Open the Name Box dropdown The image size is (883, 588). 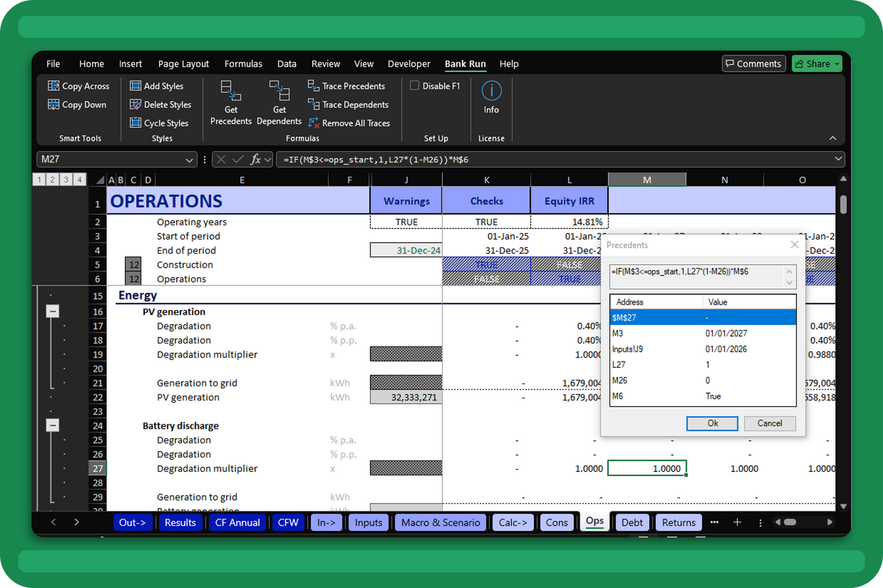(x=189, y=160)
